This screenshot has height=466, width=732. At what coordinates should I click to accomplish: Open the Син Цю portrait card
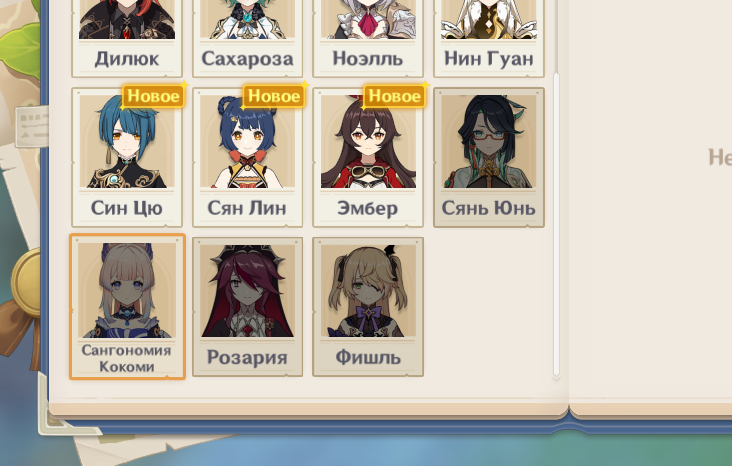click(x=127, y=157)
